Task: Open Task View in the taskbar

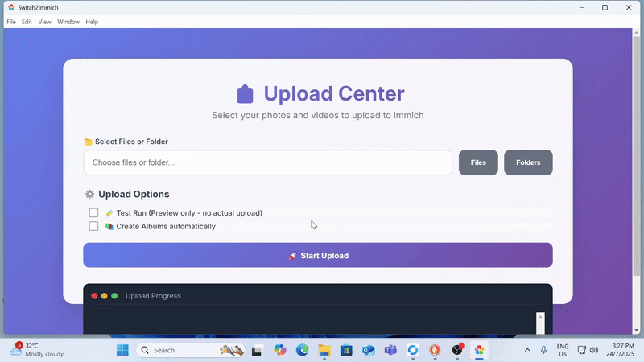Action: coord(257,351)
